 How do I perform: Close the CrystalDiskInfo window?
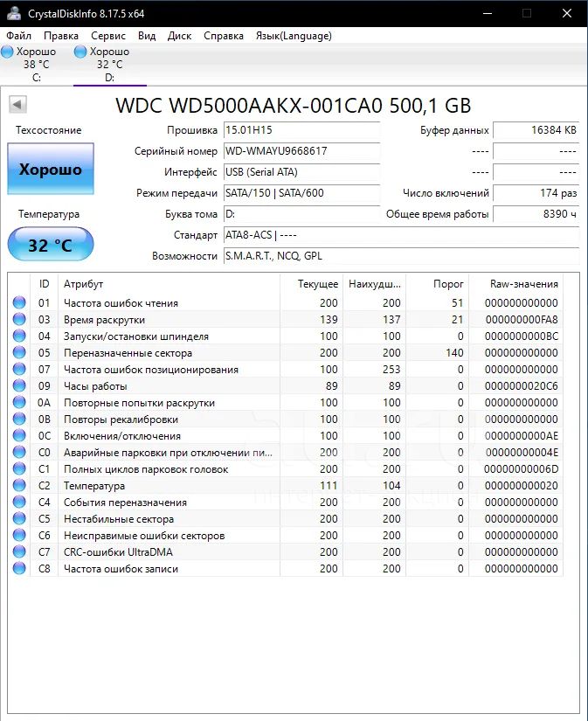pyautogui.click(x=567, y=13)
